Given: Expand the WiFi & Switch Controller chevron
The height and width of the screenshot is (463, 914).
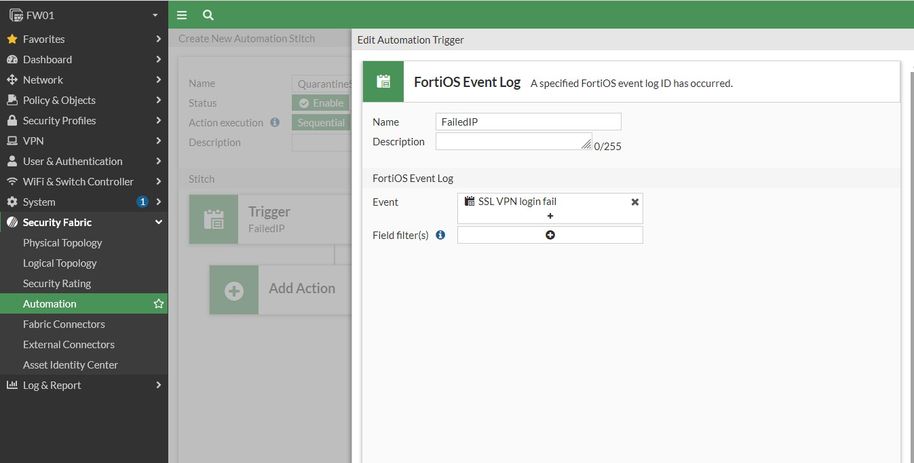Looking at the screenshot, I should [159, 182].
